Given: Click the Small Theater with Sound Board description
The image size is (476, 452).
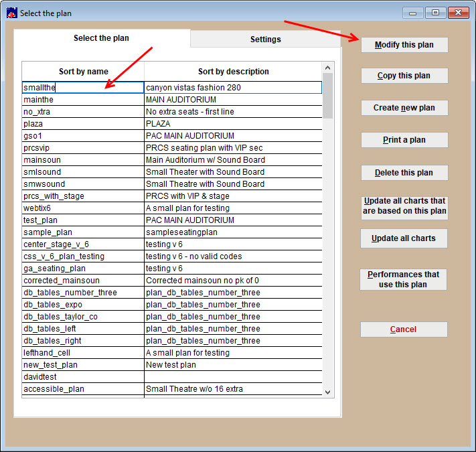Looking at the screenshot, I should point(233,172).
